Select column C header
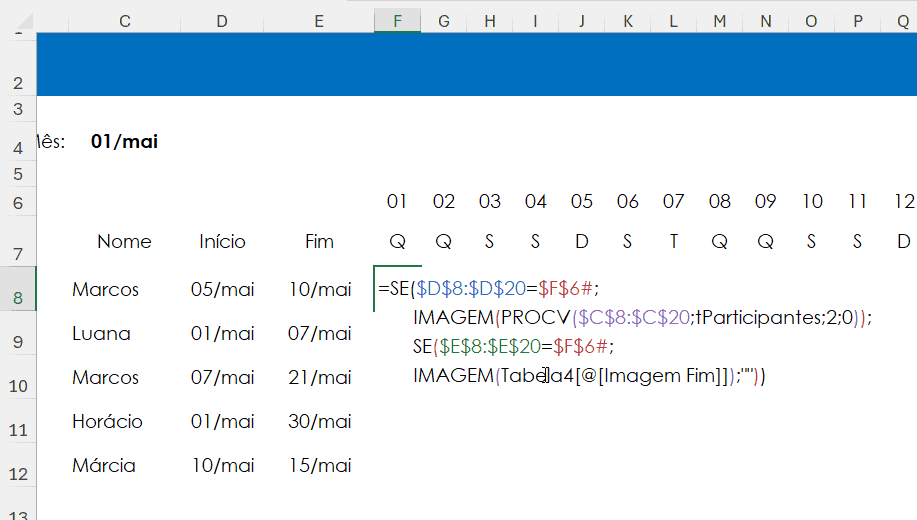The width and height of the screenshot is (917, 520). tap(125, 21)
